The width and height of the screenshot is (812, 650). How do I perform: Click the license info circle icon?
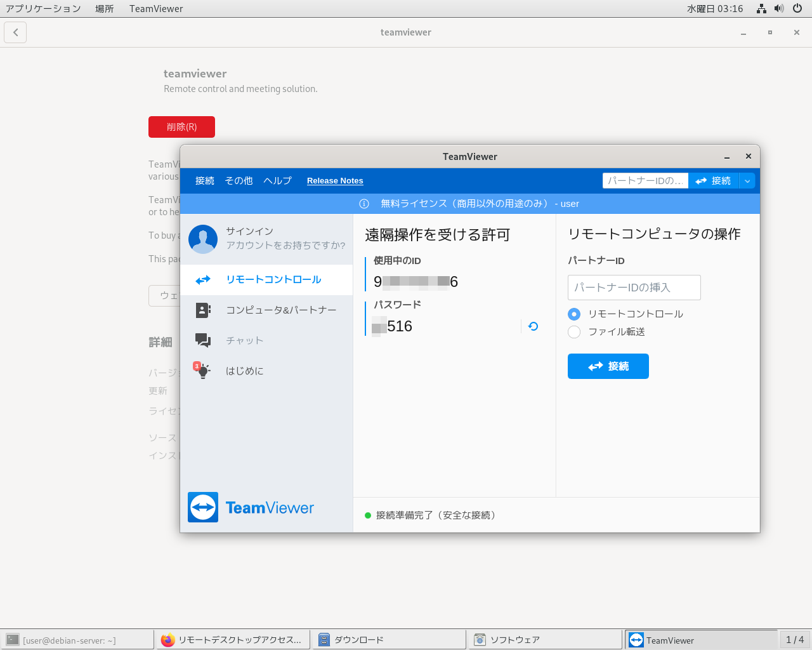[364, 204]
